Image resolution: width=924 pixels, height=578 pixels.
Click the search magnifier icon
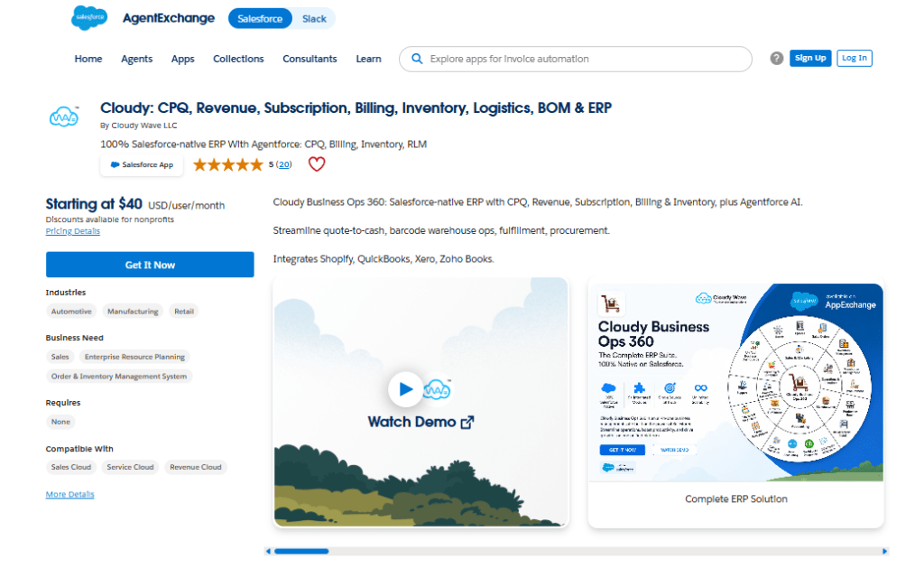coord(417,59)
